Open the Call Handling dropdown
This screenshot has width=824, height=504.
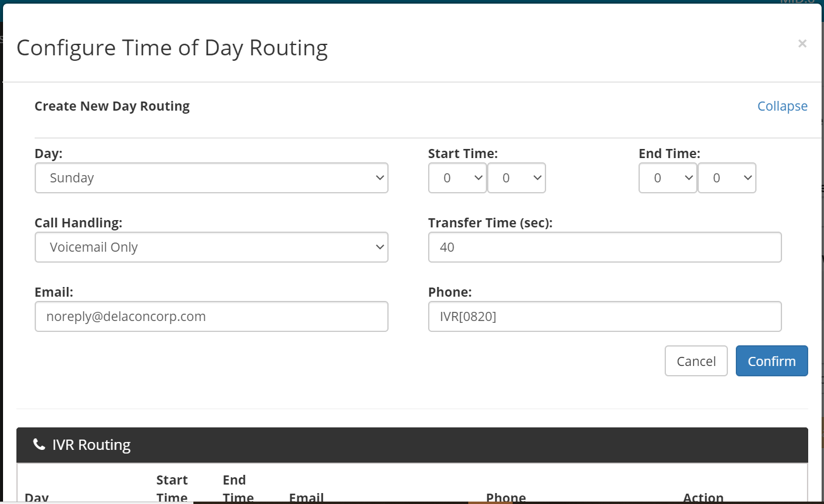pos(212,247)
